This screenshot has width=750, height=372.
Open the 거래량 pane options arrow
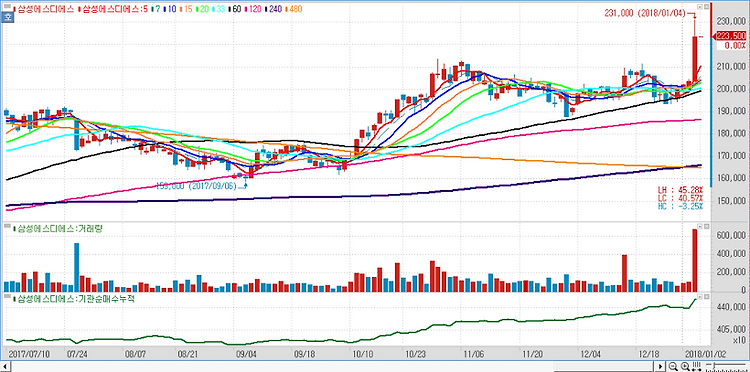[700, 226]
